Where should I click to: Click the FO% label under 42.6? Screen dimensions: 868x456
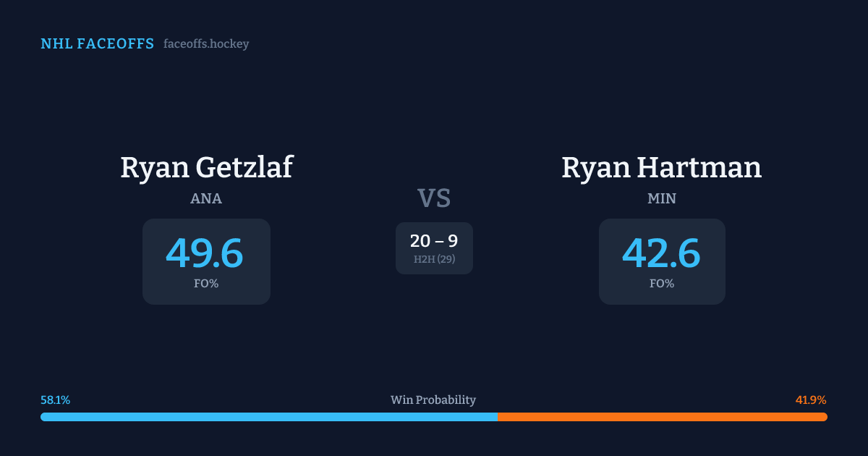[662, 284]
